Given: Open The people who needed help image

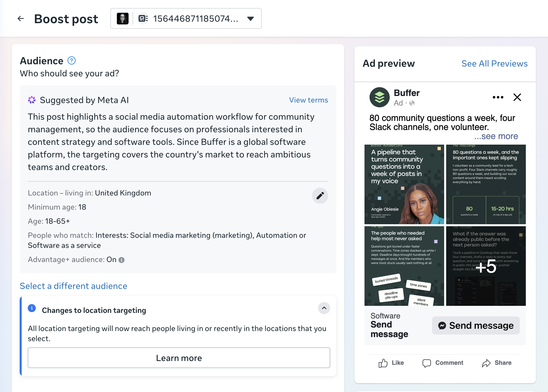Looking at the screenshot, I should point(404,266).
